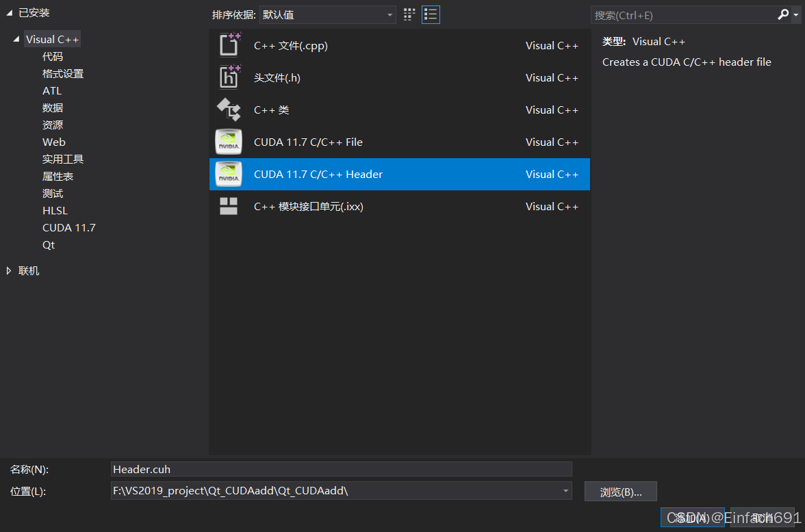This screenshot has height=532, width=805.
Task: Click the C++ 类 template icon
Action: 228,109
